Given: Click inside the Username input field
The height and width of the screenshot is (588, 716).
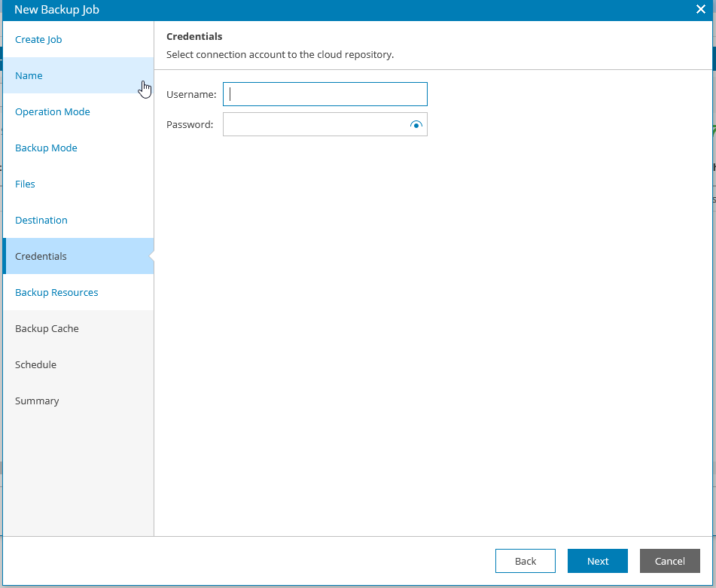Looking at the screenshot, I should [324, 94].
